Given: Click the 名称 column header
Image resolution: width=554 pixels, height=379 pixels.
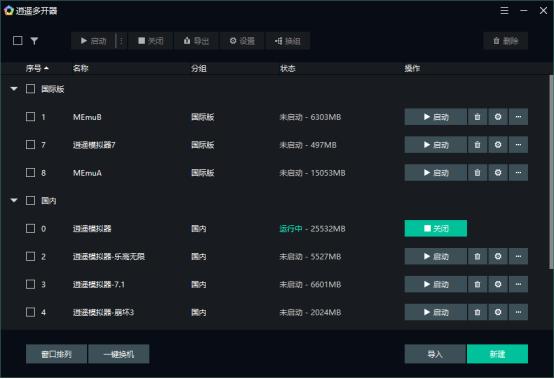Looking at the screenshot, I should (81, 68).
